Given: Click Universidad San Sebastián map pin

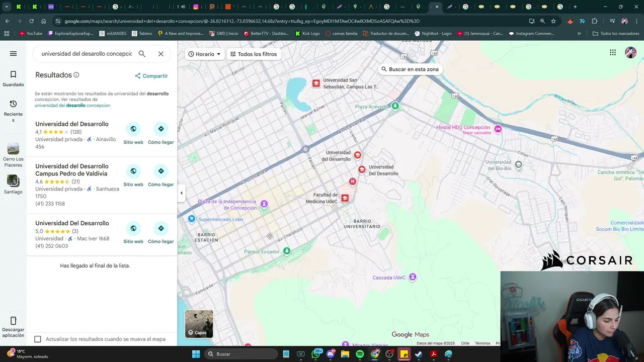Looking at the screenshot, I should point(316,83).
